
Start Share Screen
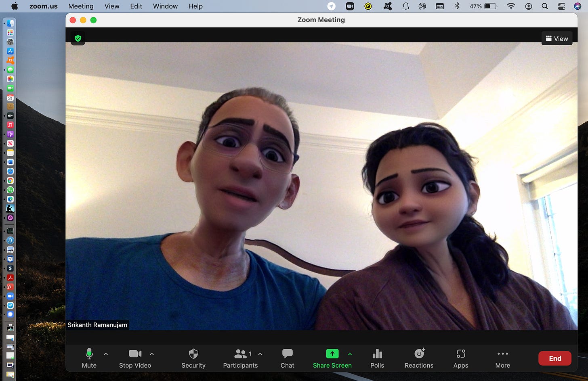coord(332,358)
